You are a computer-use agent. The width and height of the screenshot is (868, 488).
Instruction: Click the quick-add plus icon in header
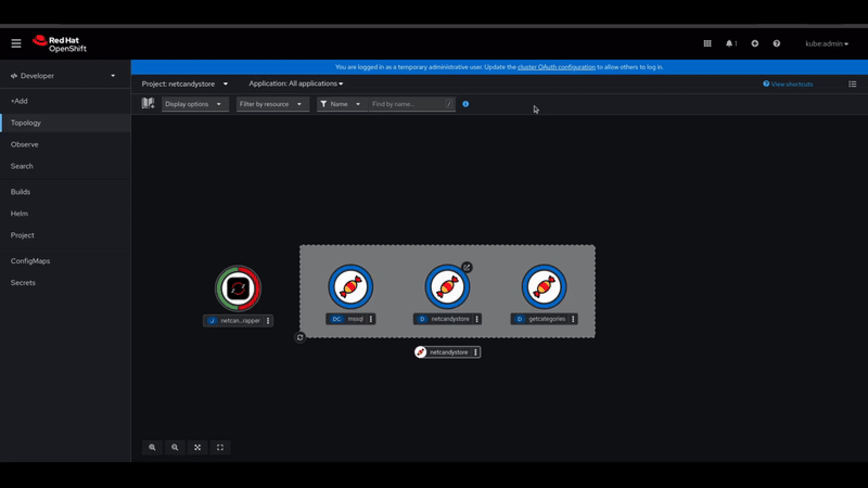click(755, 43)
